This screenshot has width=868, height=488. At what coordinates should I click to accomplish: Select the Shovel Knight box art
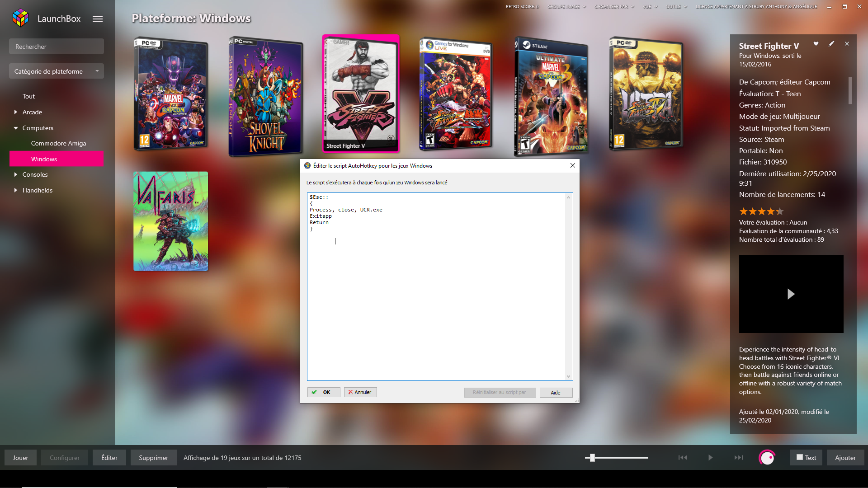tap(266, 96)
